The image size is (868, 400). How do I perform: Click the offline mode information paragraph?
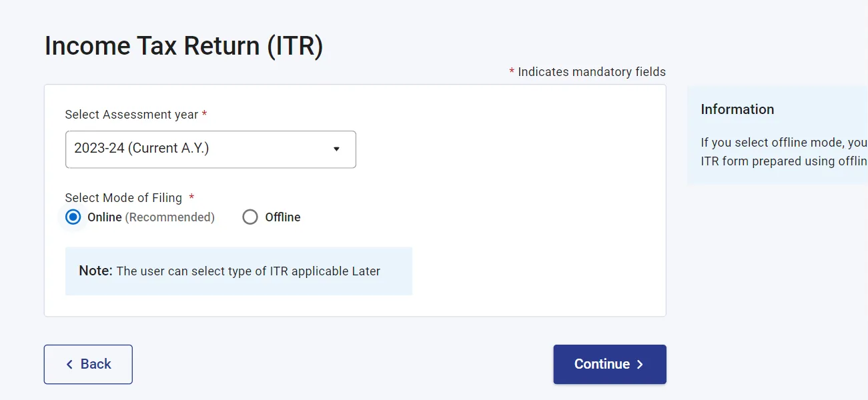(784, 152)
